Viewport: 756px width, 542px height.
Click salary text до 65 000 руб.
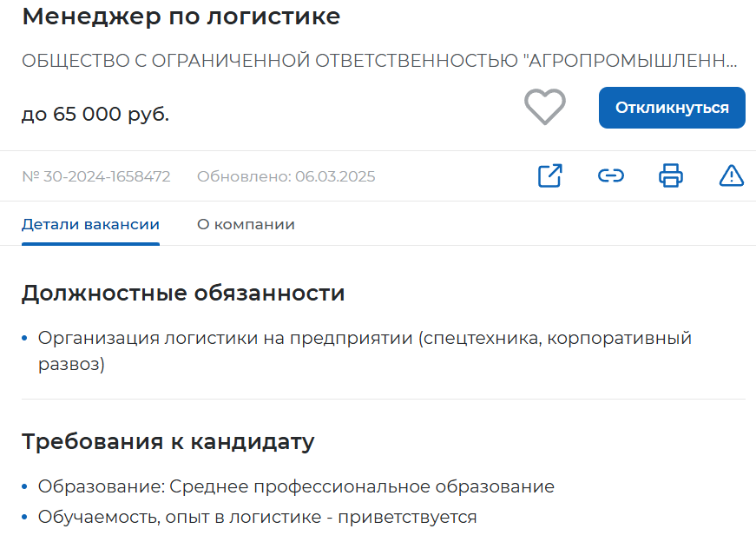[95, 115]
